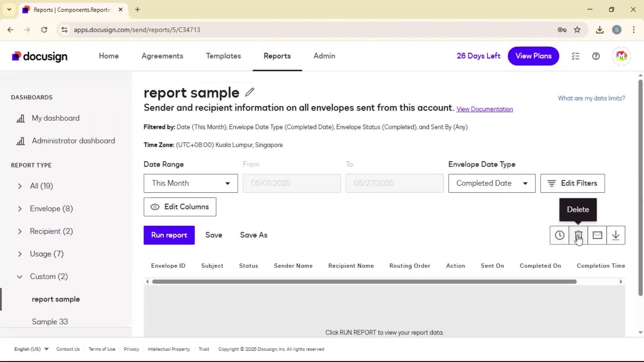Expand the Usage (7) category
The image size is (644, 362).
click(x=20, y=254)
